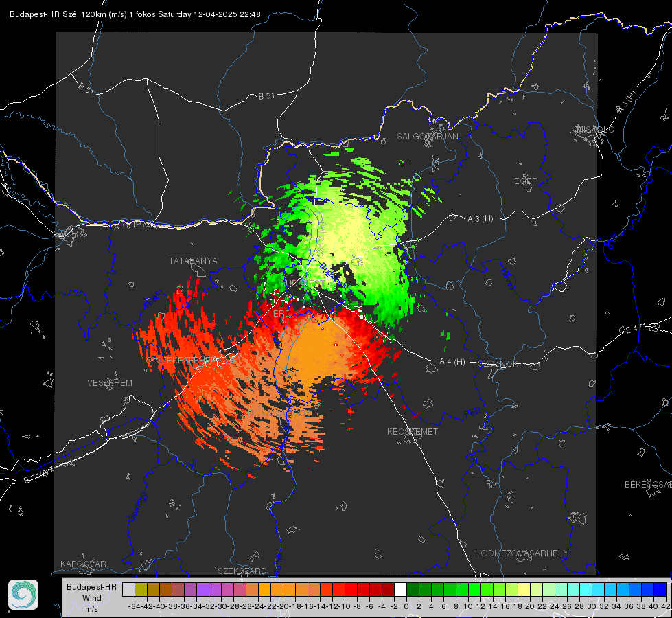Click the '42' legend value
Viewport: 672px width, 618px height.
pos(666,606)
